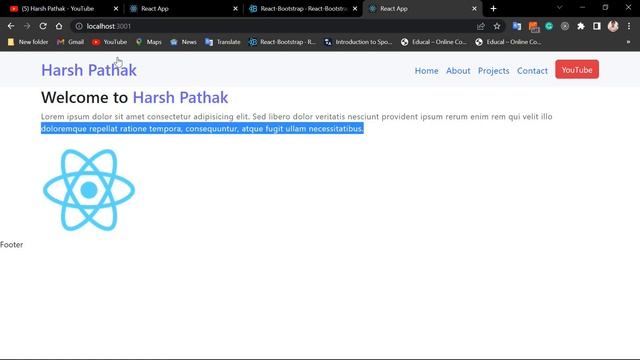
Task: Open the first Educal – Online Co... bookmark
Action: click(x=433, y=42)
